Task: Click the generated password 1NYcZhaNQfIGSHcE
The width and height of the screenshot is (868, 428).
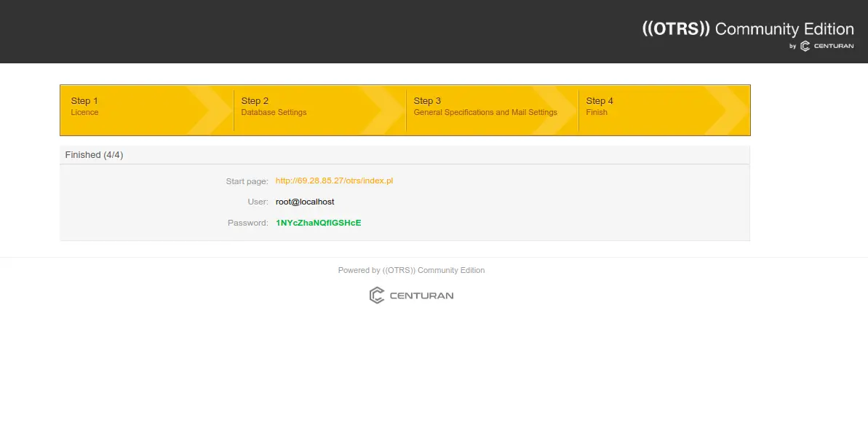Action: pyautogui.click(x=318, y=223)
